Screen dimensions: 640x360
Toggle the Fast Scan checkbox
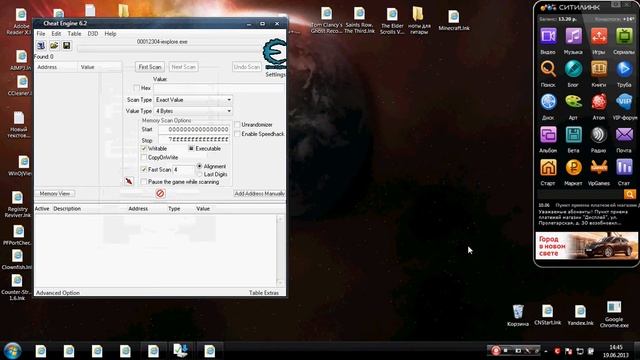click(x=144, y=169)
